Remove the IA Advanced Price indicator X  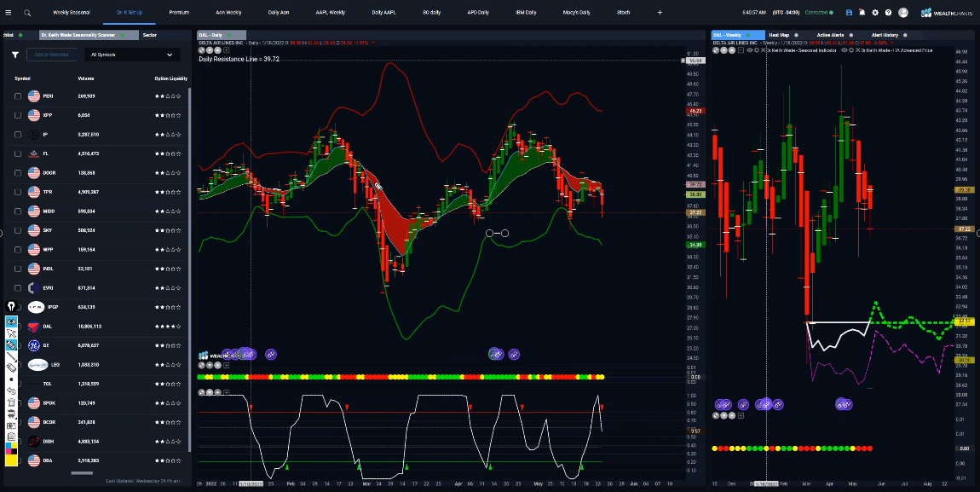tap(858, 50)
